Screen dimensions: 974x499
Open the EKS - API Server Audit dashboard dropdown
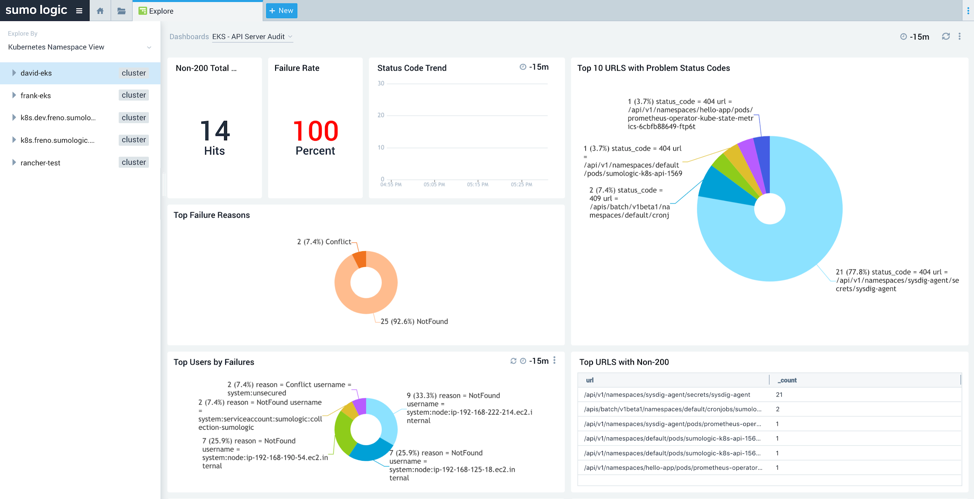click(253, 37)
